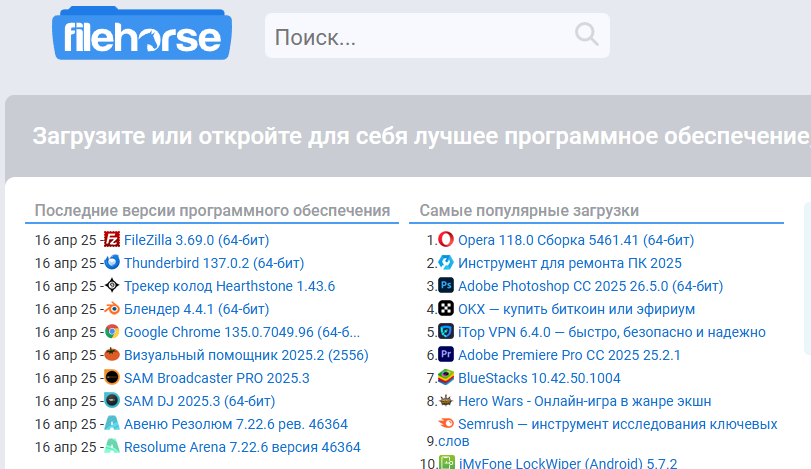Viewport: 811px width, 469px height.
Task: Open FileZilla 3.69.0 (64-бит) link
Action: [197, 240]
